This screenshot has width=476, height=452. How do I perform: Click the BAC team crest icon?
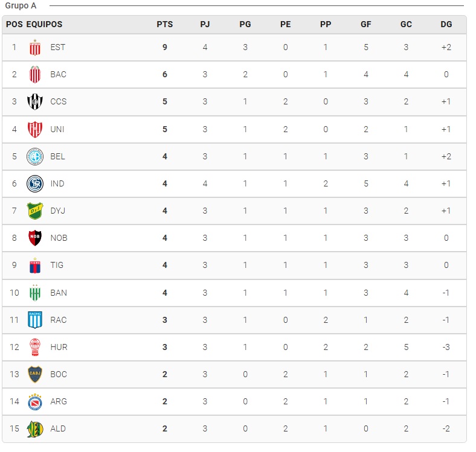click(x=35, y=75)
